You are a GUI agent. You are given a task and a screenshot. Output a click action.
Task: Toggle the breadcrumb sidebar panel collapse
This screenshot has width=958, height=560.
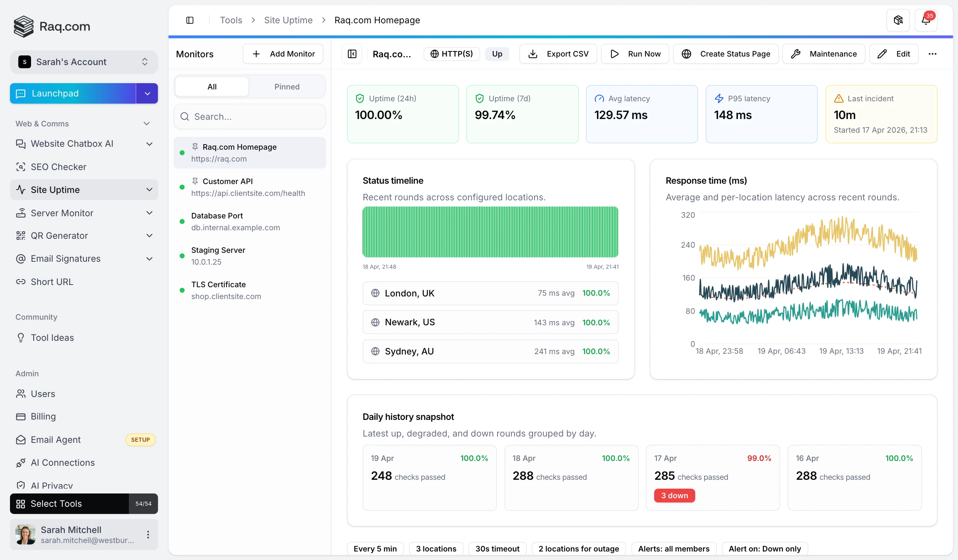(x=190, y=20)
